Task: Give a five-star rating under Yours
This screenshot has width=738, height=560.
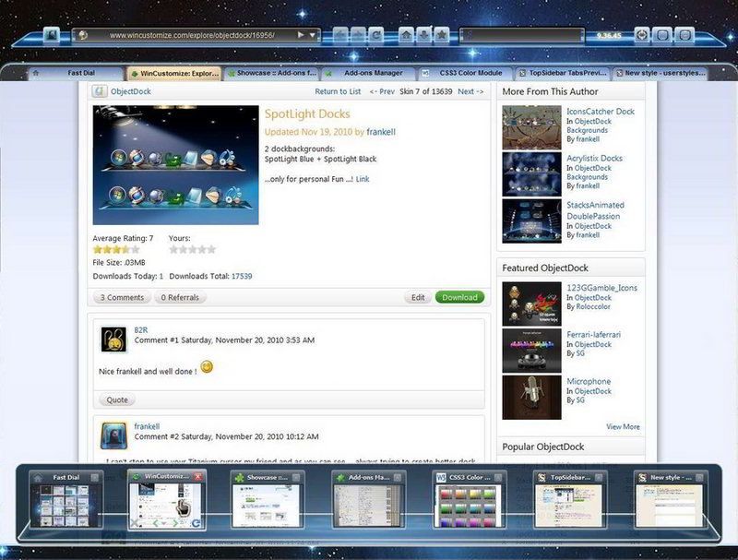Action: click(210, 248)
